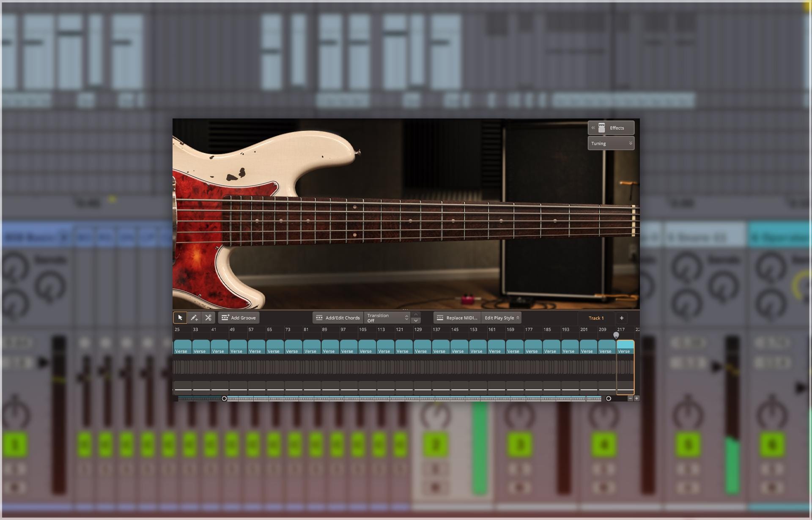Open Add/Edit Chords
The width and height of the screenshot is (812, 520).
338,317
